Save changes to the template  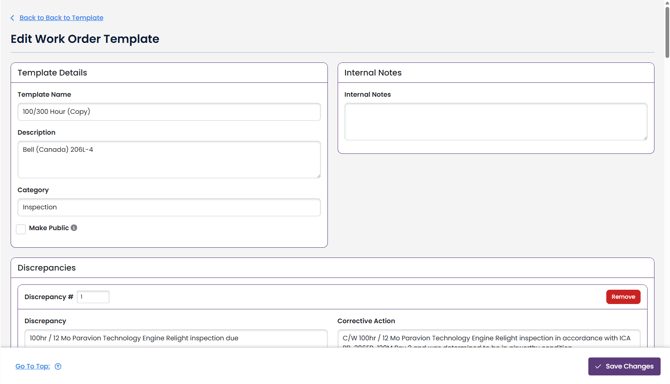point(624,366)
